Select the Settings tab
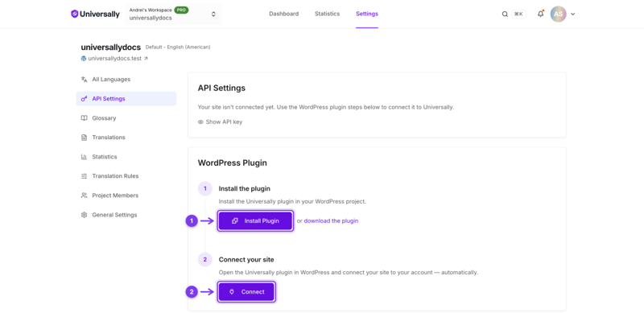The width and height of the screenshot is (644, 313). pos(367,14)
